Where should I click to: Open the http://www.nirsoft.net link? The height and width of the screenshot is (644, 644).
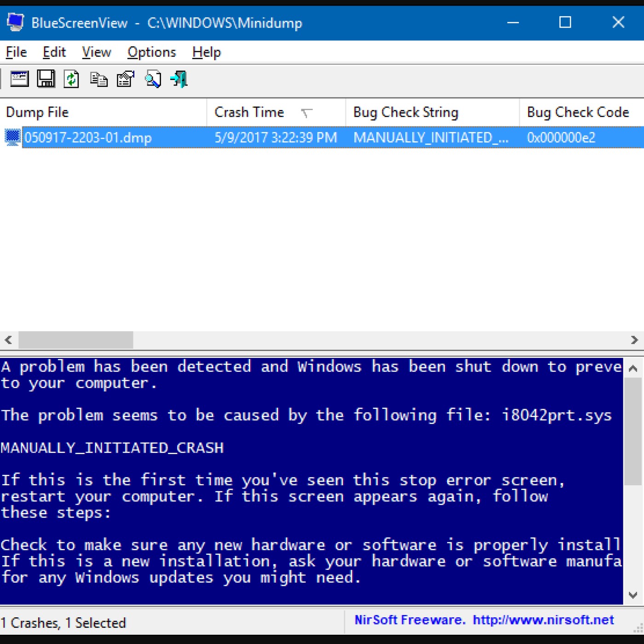[543, 620]
